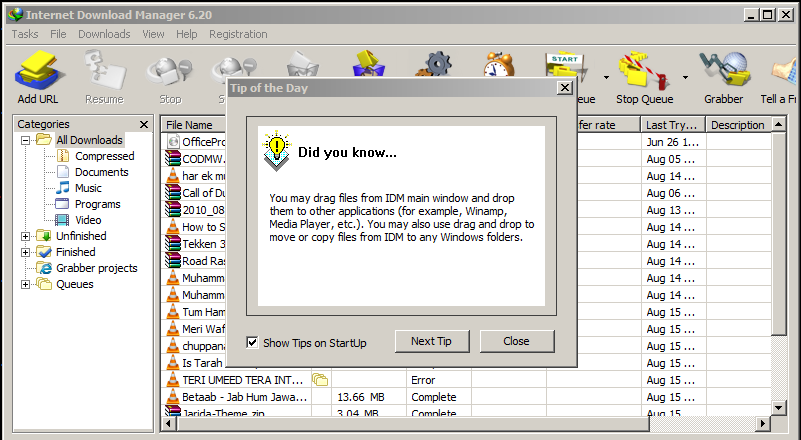Open the Help menu
Viewport: 801px width, 440px height.
coord(186,34)
